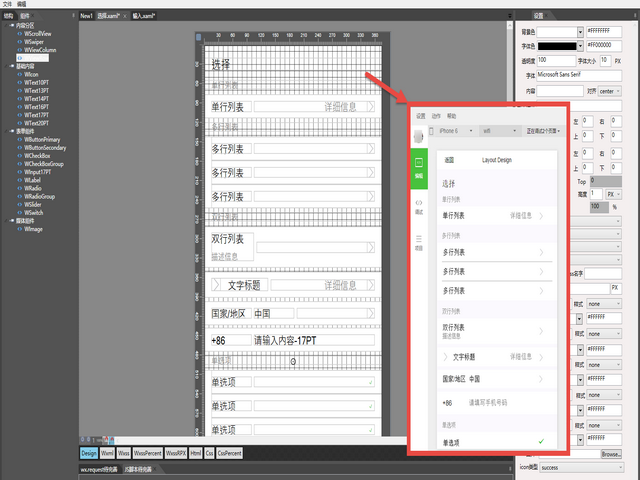Open the debug code icon in preview

pyautogui.click(x=419, y=207)
